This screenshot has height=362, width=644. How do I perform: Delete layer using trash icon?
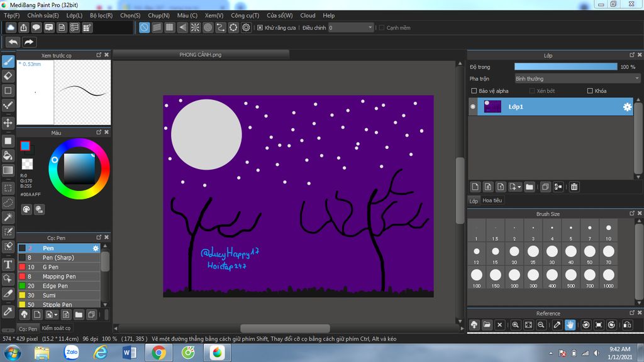pos(574,187)
